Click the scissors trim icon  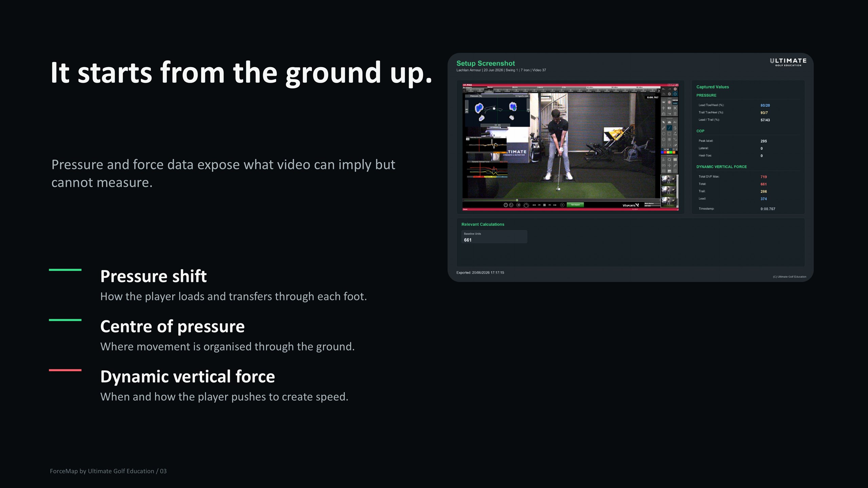tap(675, 108)
